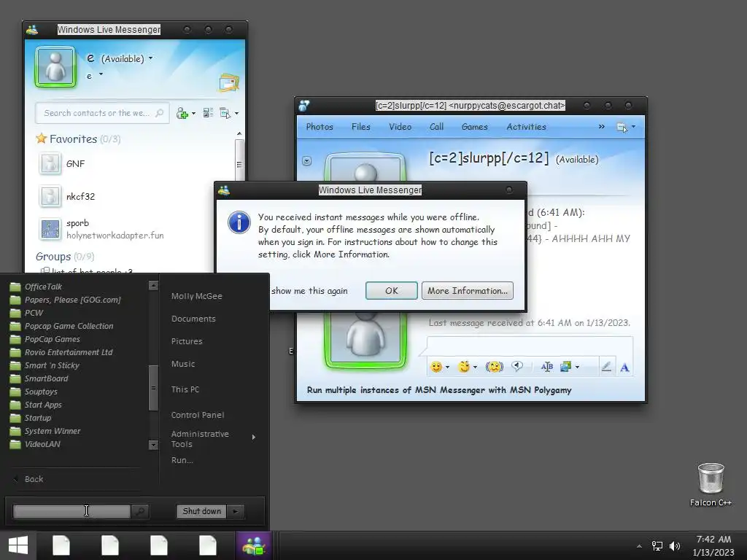The height and width of the screenshot is (560, 747).
Task: Click the start menu search box
Action: pyautogui.click(x=71, y=511)
